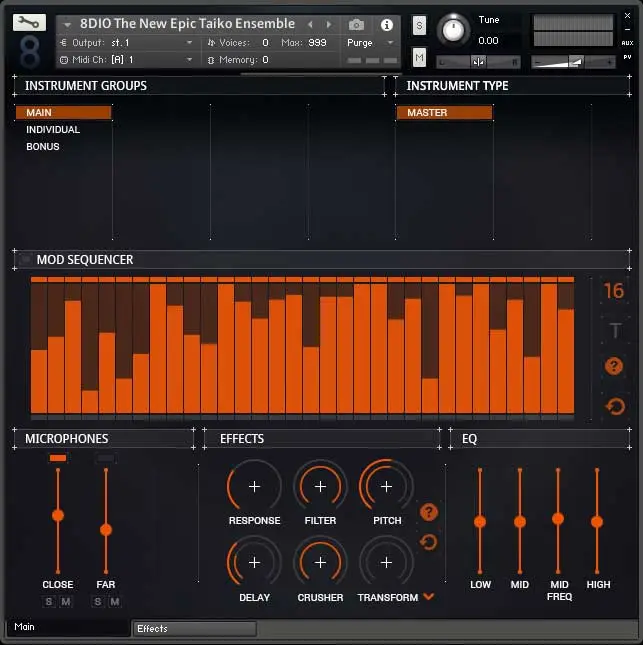Click the camera snapshot icon
This screenshot has width=643, height=645.
[x=356, y=25]
